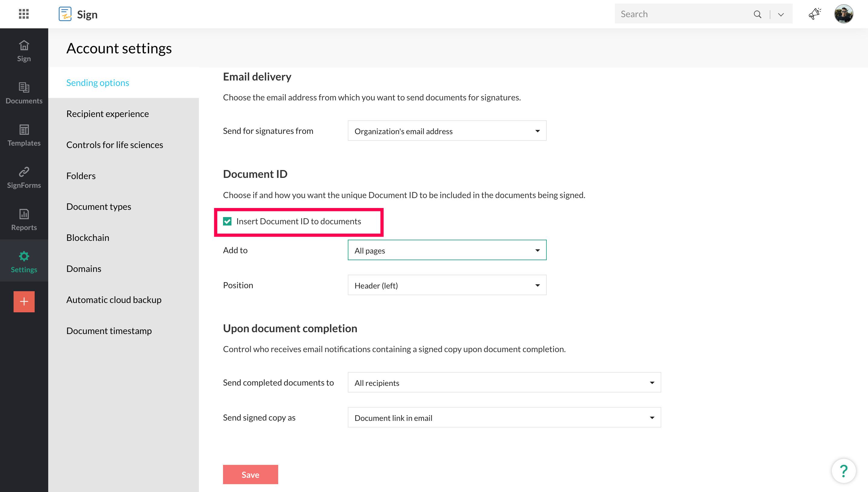Expand the Position Header (left) dropdown
The height and width of the screenshot is (492, 868).
(446, 285)
